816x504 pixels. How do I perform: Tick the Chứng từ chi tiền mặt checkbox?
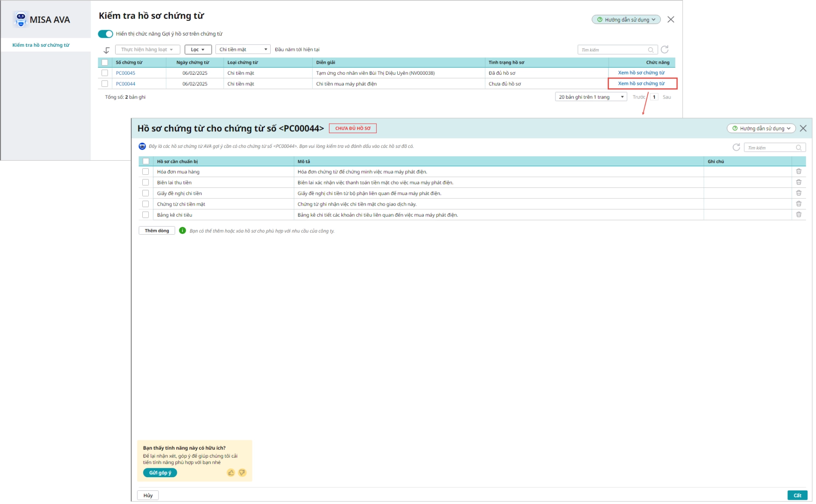click(146, 204)
